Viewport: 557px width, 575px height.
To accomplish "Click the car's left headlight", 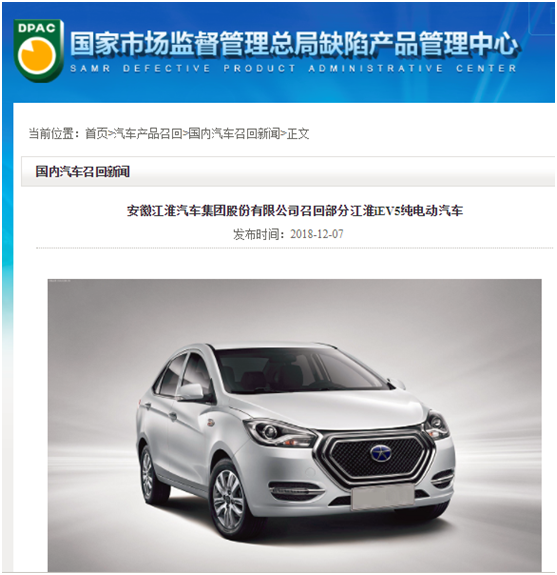I will [279, 433].
